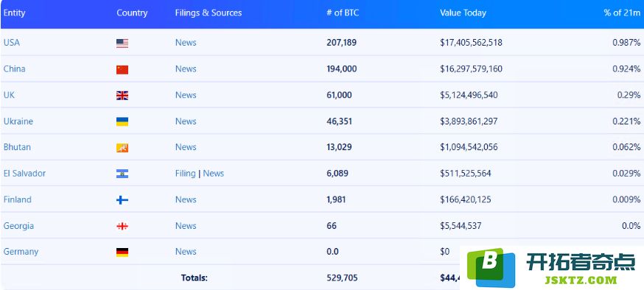644x290 pixels.
Task: Click the Georgia flag icon
Action: 122,226
